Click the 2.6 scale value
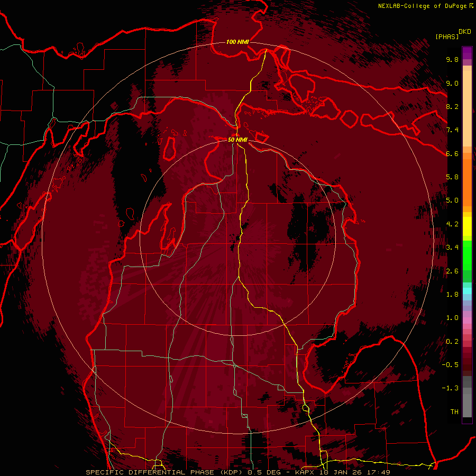 (452, 271)
